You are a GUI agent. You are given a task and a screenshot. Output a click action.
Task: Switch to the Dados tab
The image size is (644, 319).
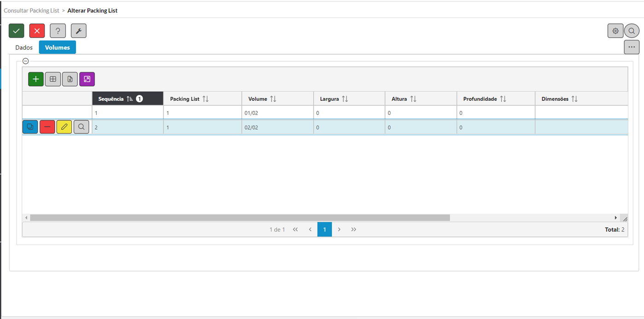(24, 47)
